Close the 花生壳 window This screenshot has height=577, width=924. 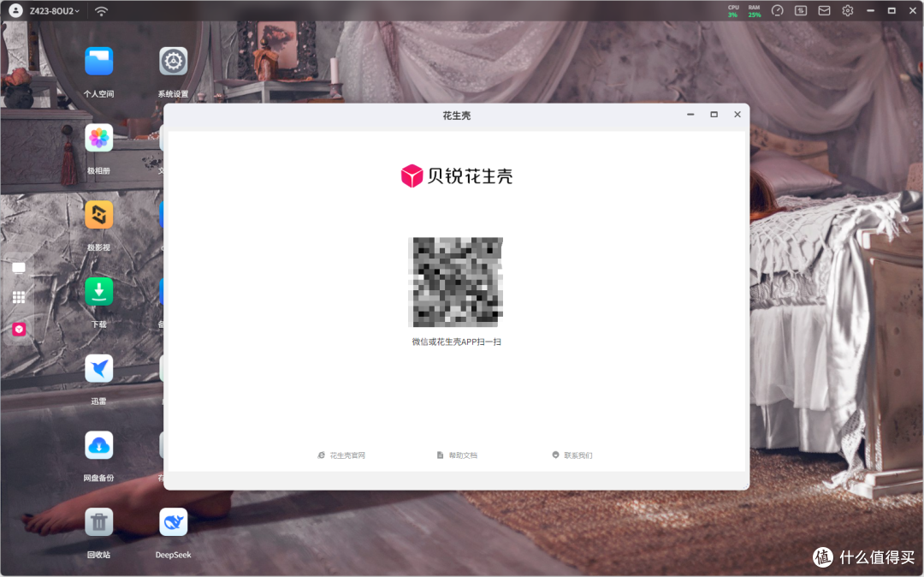[737, 115]
